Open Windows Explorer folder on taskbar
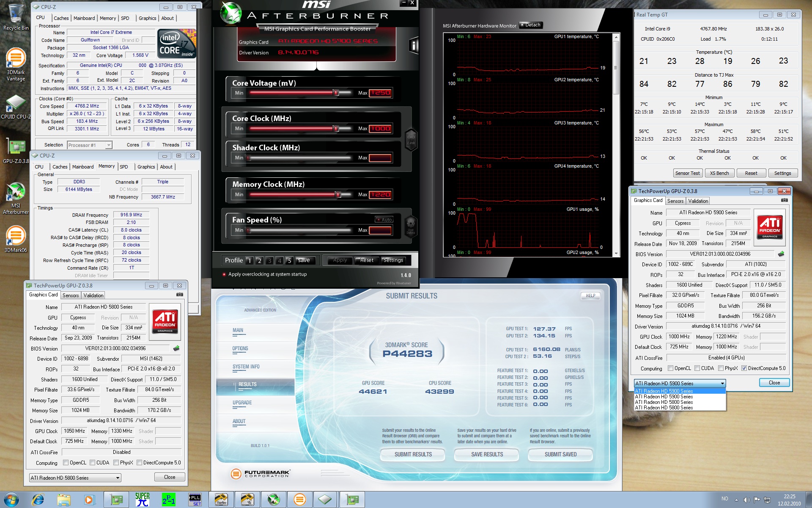Viewport: 812px width, 508px height. pyautogui.click(x=63, y=500)
